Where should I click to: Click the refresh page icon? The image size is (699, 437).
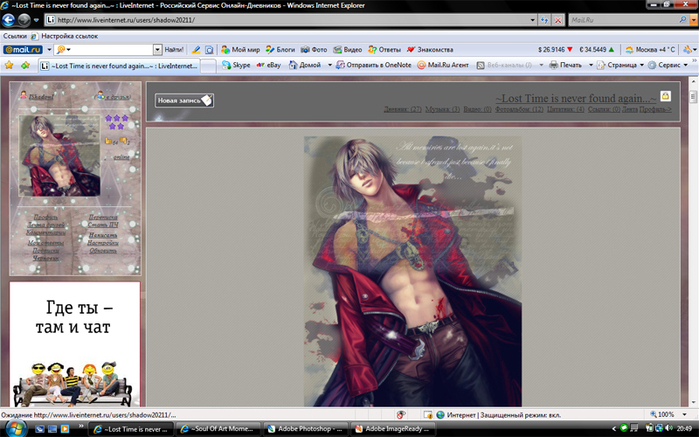(x=544, y=20)
